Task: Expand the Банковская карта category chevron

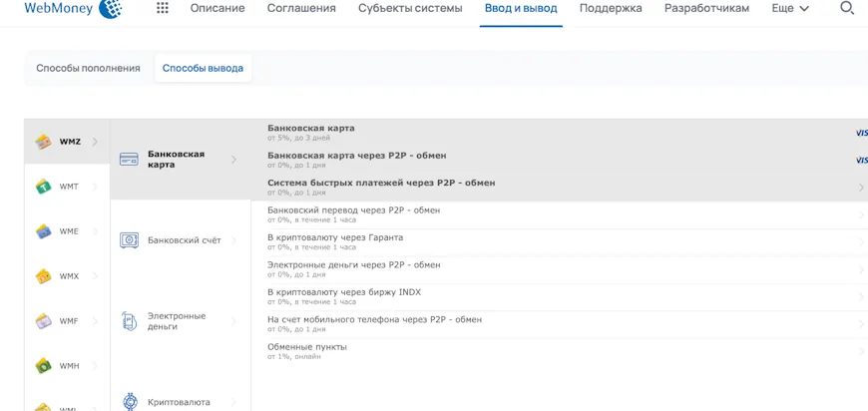Action: point(233,160)
